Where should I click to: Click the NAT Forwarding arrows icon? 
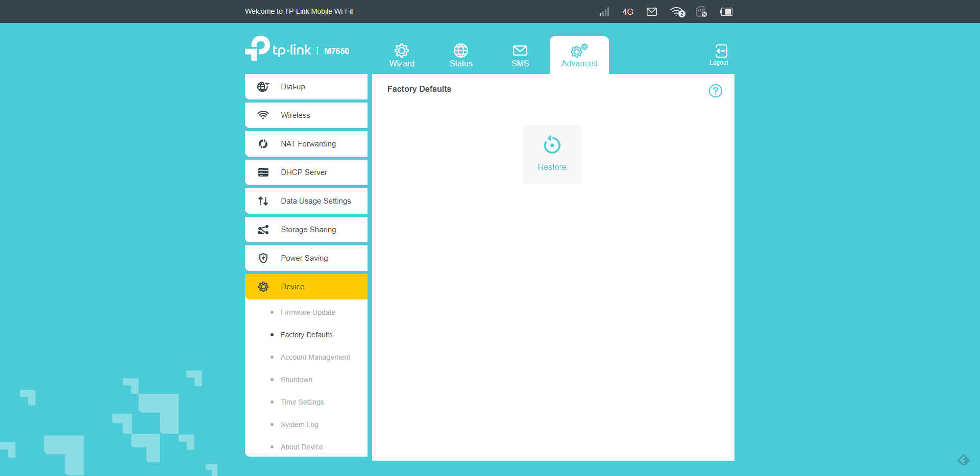(263, 144)
